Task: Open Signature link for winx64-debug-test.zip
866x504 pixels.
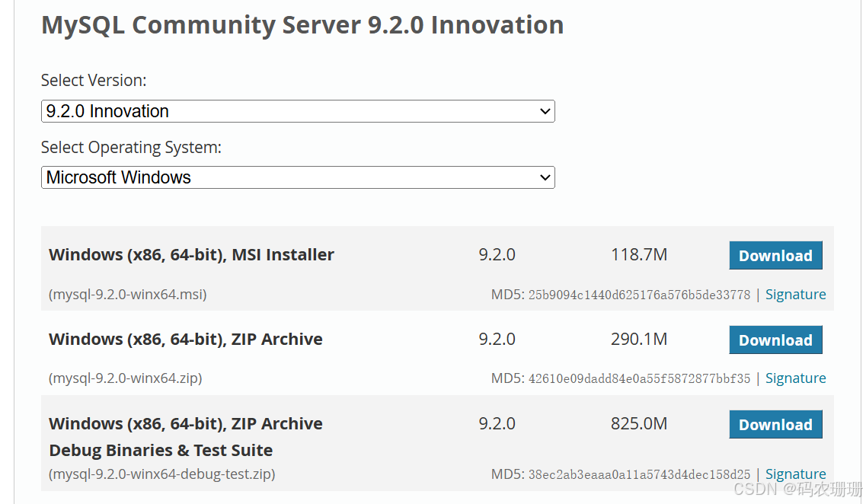Action: [795, 474]
